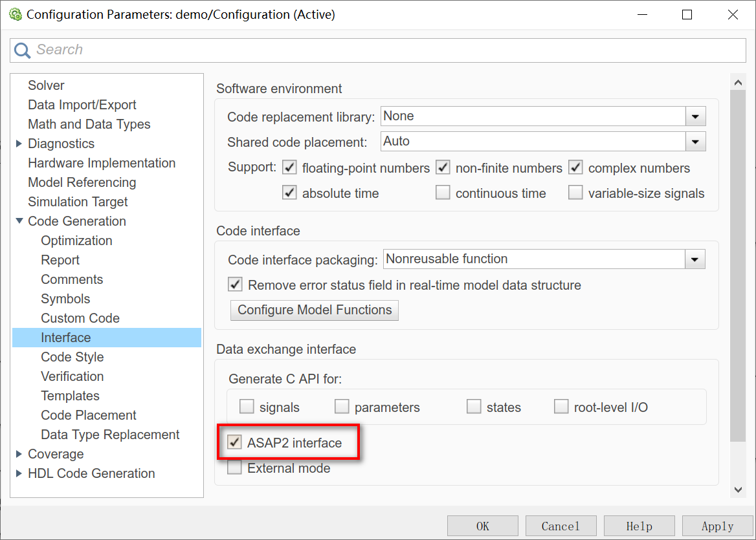The height and width of the screenshot is (540, 756).
Task: Click inside the Search field
Action: point(388,50)
